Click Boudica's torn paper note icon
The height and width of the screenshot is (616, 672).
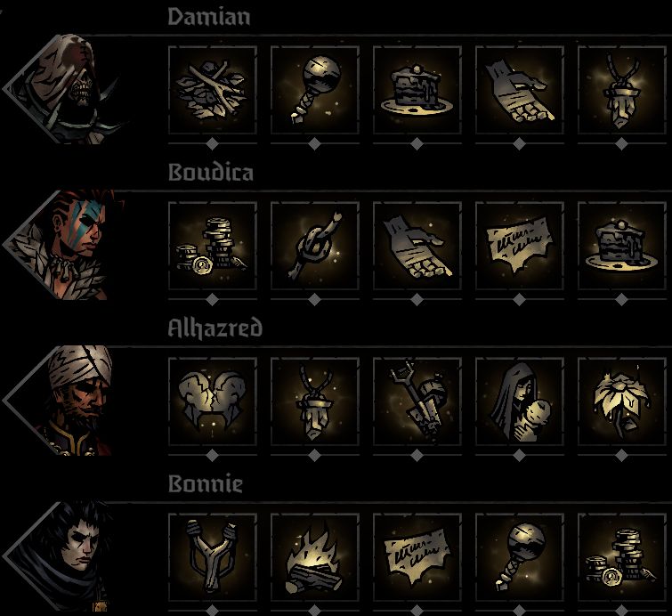[x=520, y=246]
